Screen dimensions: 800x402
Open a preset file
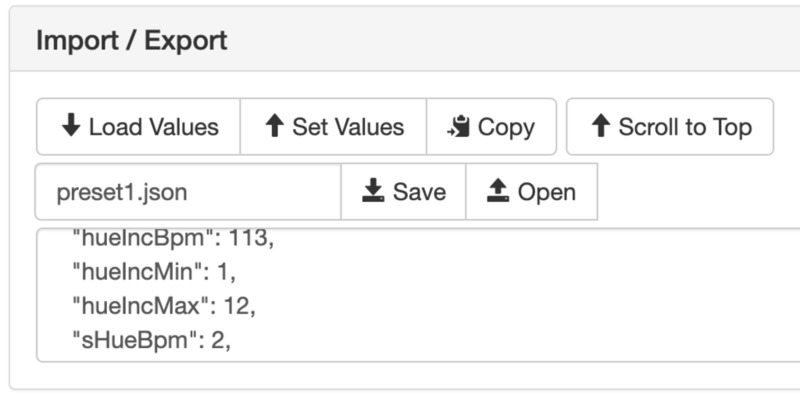tap(531, 191)
